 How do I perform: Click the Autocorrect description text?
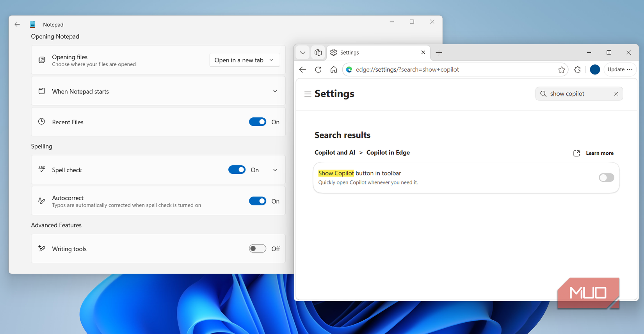(126, 205)
